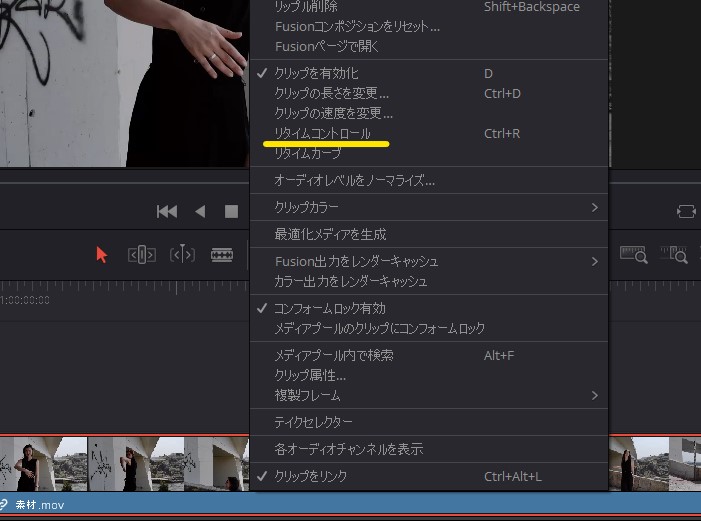The image size is (701, 521).
Task: Click the 素材.mov audio clip bar
Action: point(350,504)
